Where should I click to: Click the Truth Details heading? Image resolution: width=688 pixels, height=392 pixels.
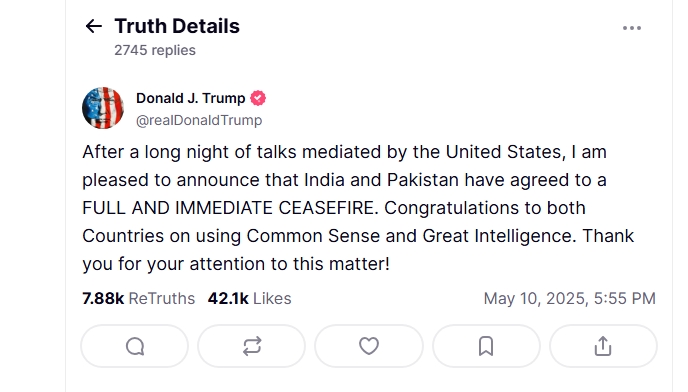[177, 26]
